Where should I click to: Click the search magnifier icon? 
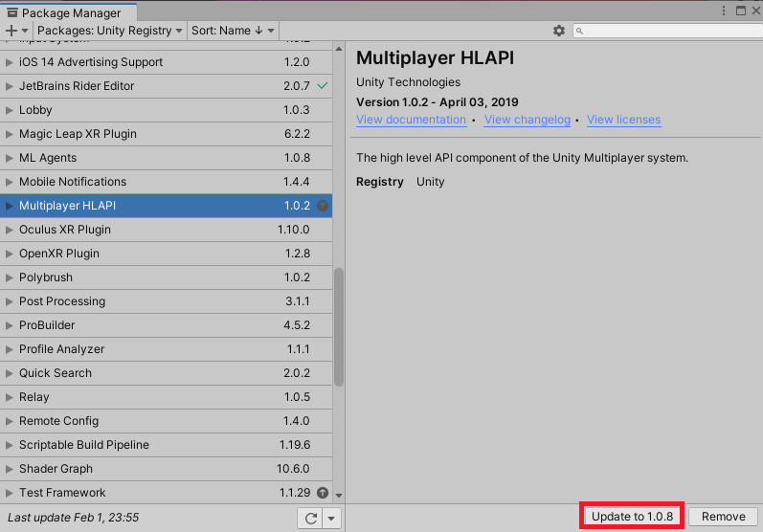[579, 32]
